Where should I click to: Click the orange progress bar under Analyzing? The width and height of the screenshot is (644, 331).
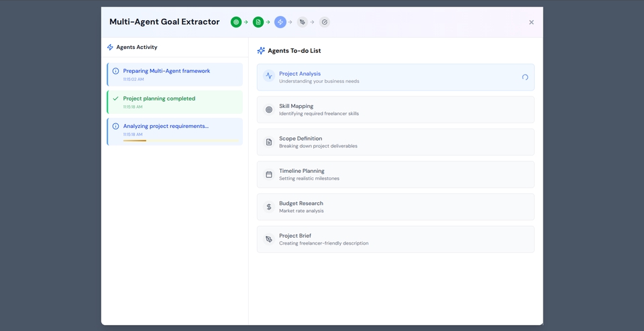point(135,140)
